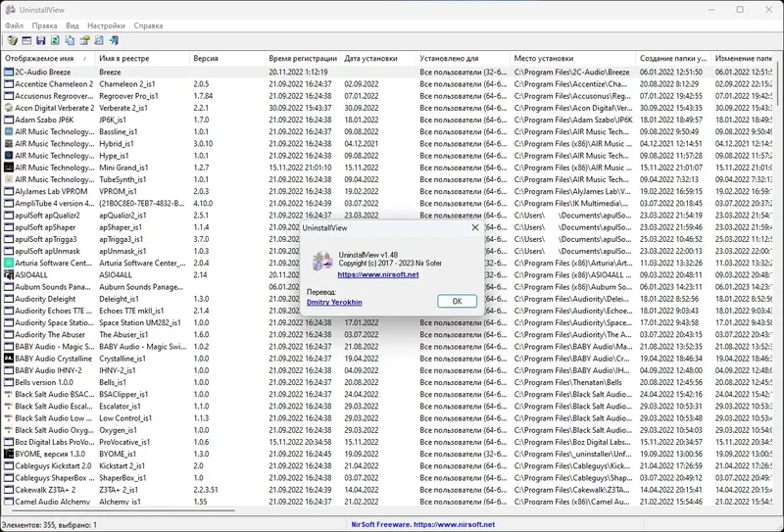This screenshot has width=784, height=532.
Task: Click the icon of AIR Music Bassline_is1 row
Action: coord(9,132)
